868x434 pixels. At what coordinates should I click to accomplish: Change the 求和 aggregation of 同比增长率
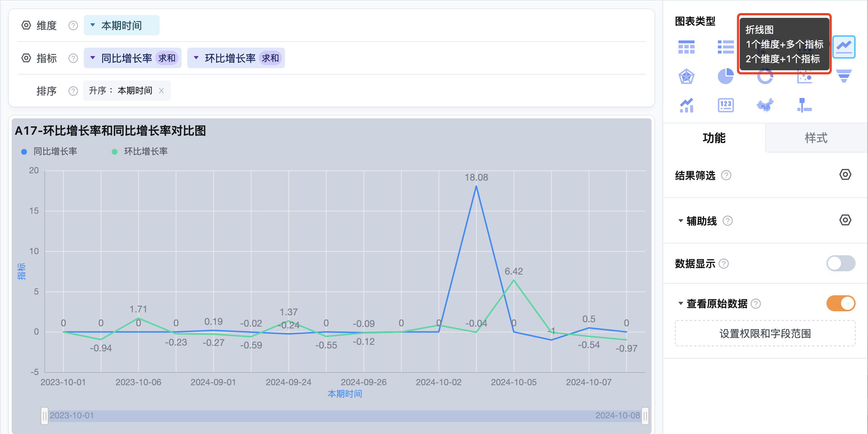point(167,58)
